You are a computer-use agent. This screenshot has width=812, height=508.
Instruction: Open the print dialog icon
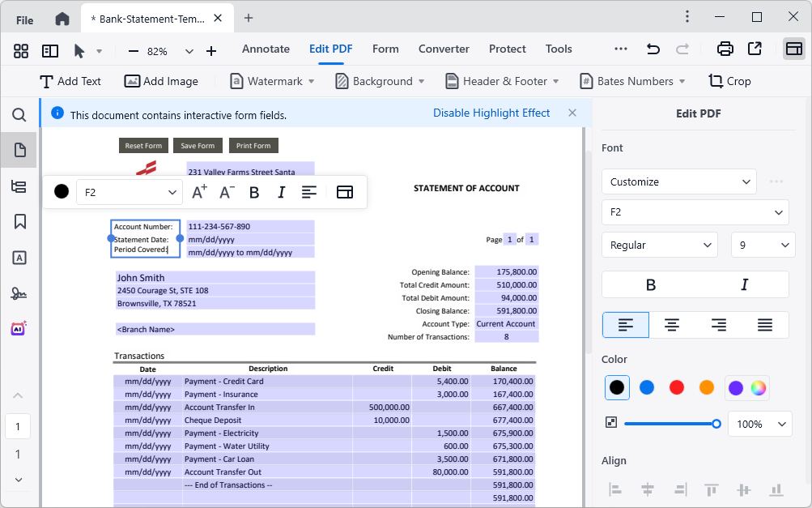pyautogui.click(x=724, y=49)
